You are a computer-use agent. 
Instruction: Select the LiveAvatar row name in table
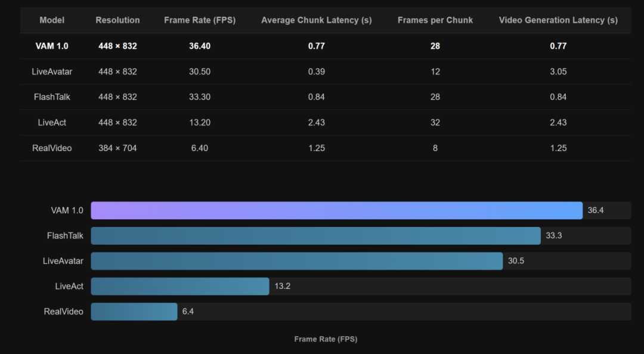(x=52, y=72)
